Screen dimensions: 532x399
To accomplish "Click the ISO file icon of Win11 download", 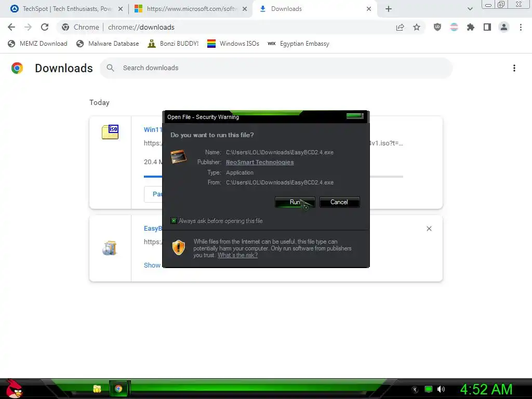I will point(110,132).
